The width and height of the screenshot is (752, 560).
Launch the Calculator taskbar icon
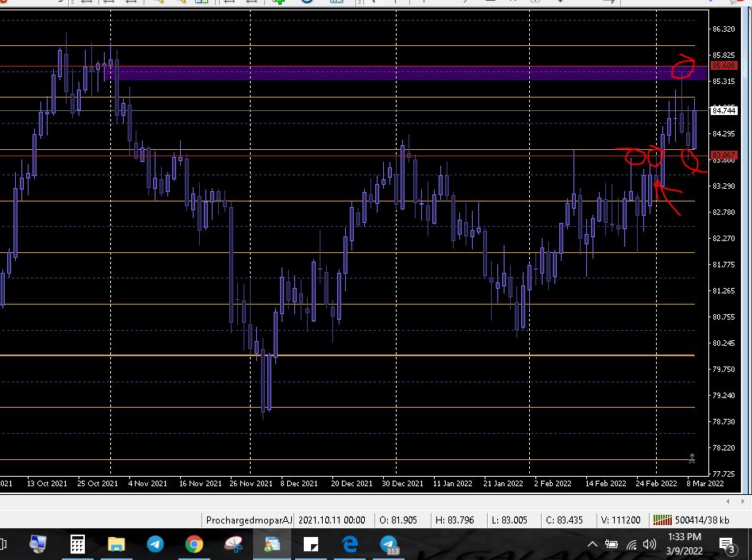(x=78, y=544)
